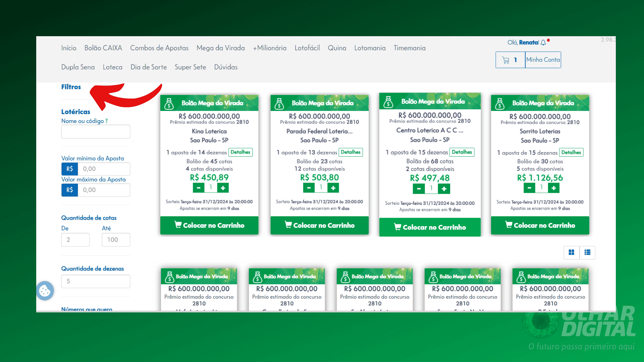Add Kina Loterica bolão to cart
Screen dimensions: 644x362
coord(209,225)
